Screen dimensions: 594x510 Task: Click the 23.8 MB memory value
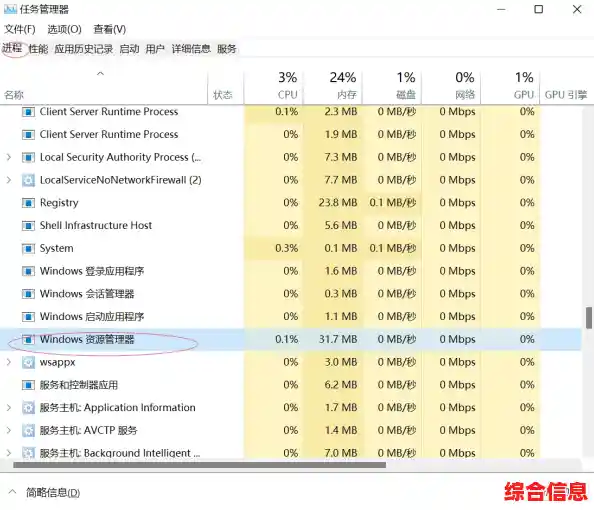(x=338, y=203)
